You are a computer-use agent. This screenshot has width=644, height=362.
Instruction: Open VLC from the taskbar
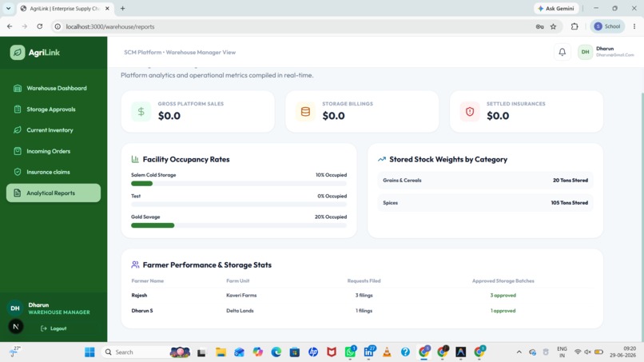(x=387, y=352)
